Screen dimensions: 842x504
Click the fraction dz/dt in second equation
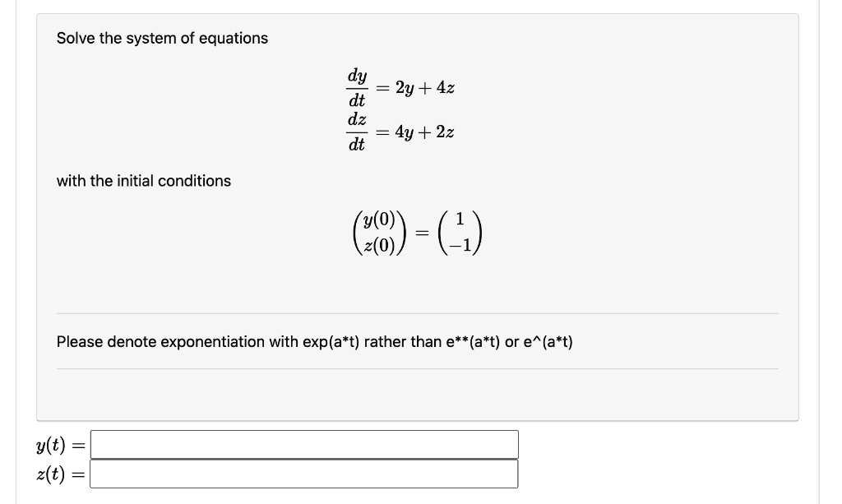(358, 132)
